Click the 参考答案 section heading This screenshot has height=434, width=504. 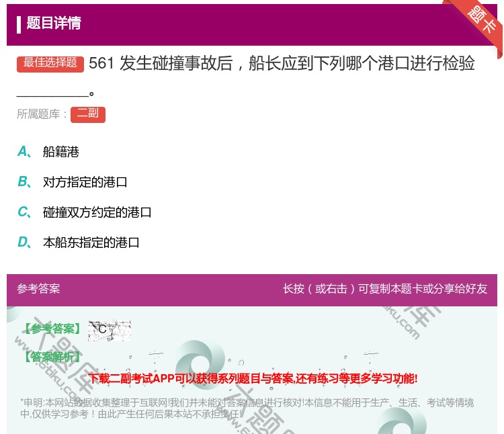click(38, 288)
